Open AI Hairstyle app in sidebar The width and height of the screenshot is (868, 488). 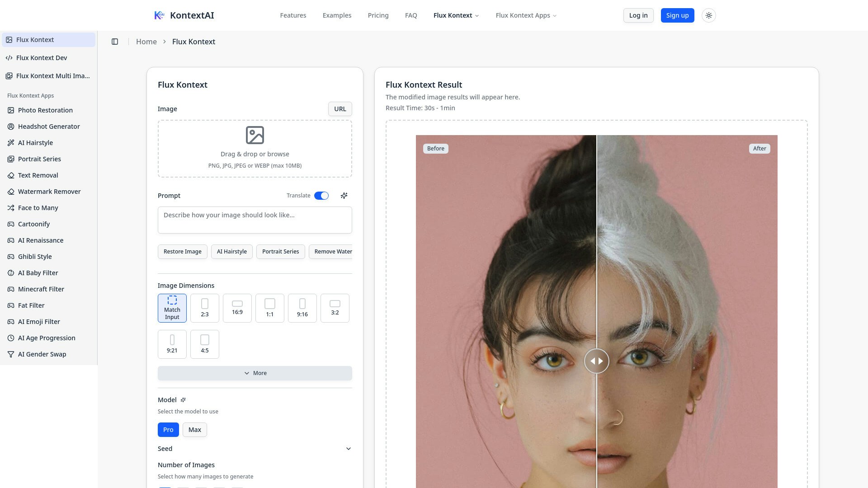[x=49, y=143]
